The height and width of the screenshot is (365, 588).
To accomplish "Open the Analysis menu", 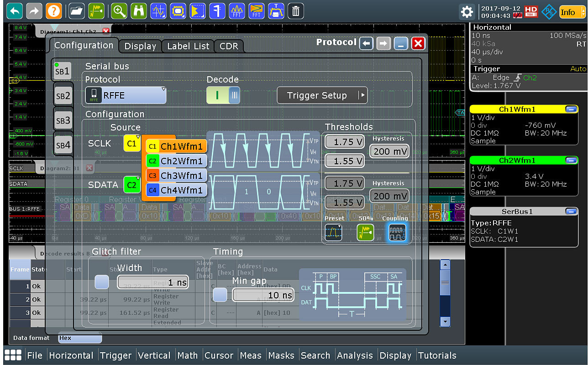I will pos(355,355).
